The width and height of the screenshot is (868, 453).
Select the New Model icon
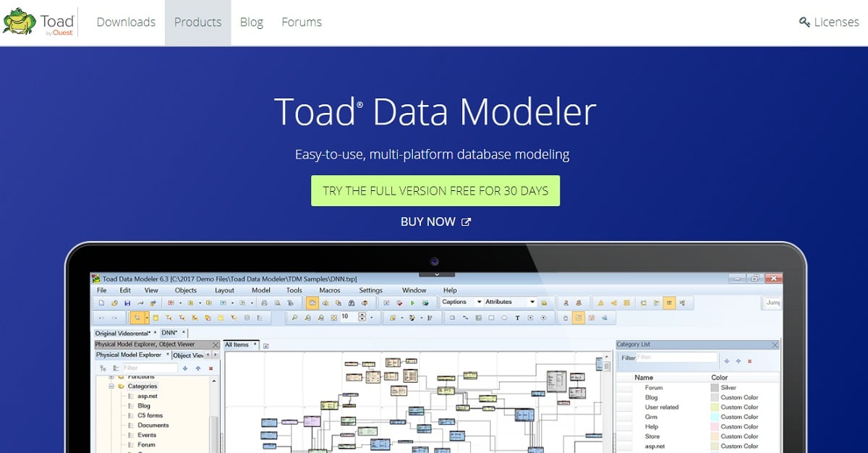(x=101, y=302)
